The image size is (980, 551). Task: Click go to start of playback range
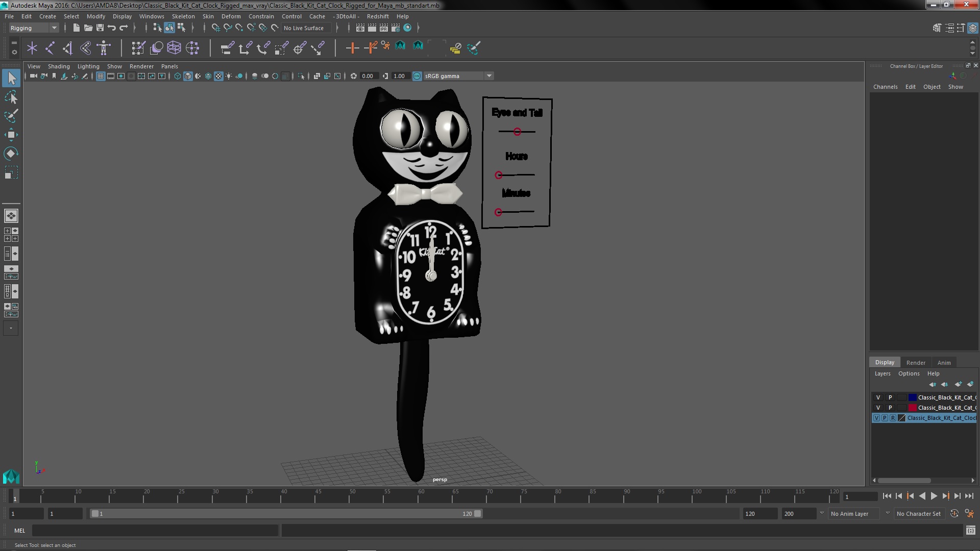887,496
